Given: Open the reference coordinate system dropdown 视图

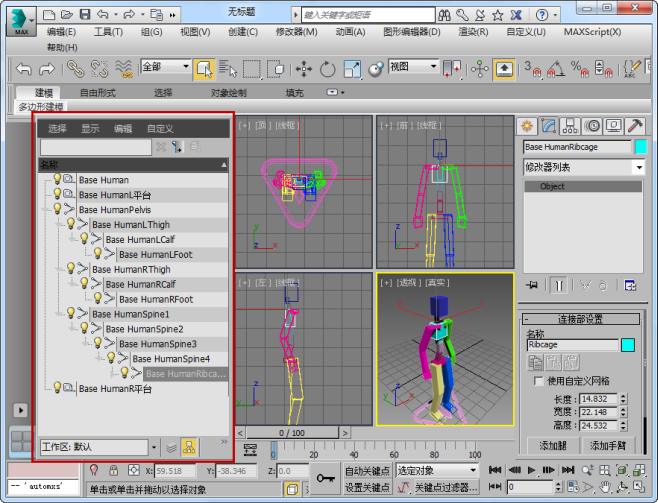Looking at the screenshot, I should pyautogui.click(x=413, y=67).
